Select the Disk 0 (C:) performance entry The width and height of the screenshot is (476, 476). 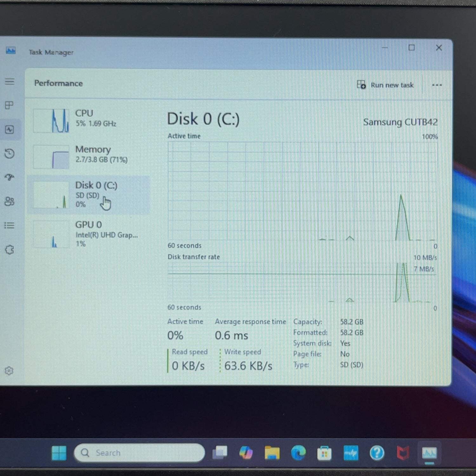tap(89, 195)
